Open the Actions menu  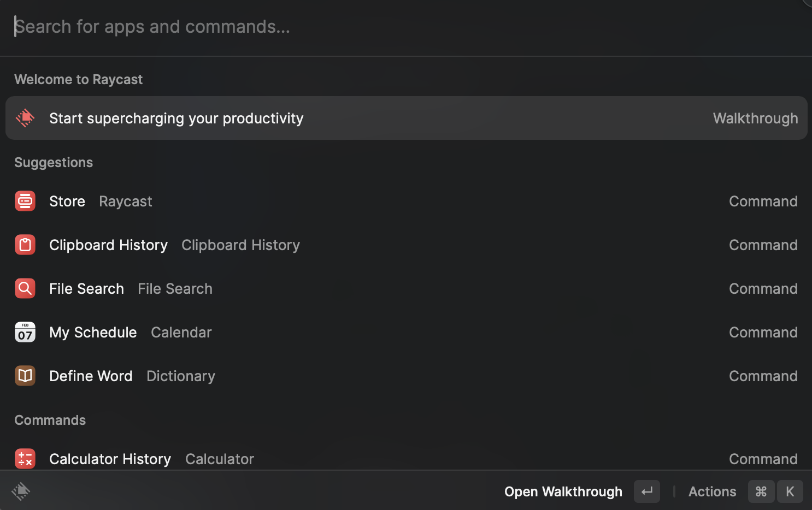coord(712,491)
